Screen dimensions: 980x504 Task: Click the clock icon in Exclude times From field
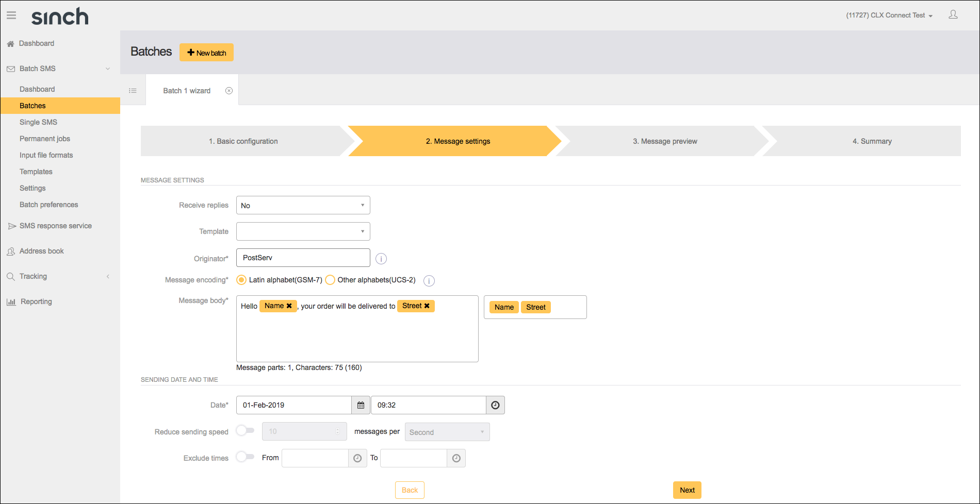click(x=357, y=458)
